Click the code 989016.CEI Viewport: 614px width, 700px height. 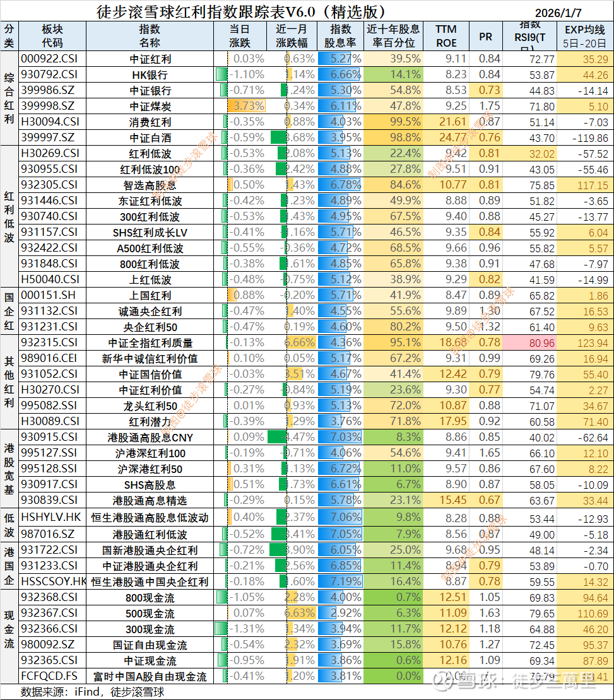tap(49, 358)
